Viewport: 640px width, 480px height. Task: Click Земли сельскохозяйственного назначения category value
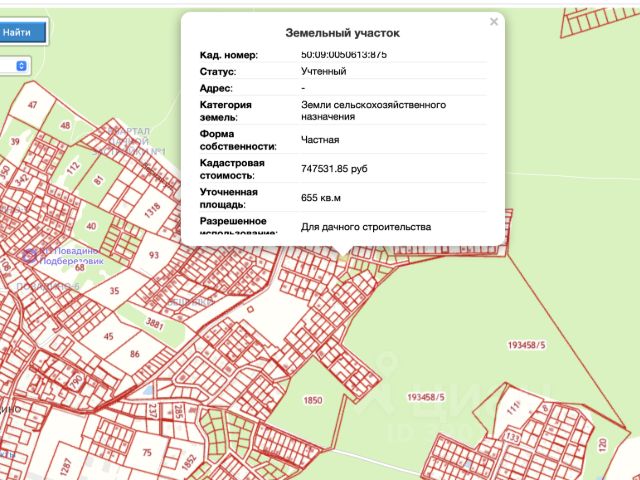(373, 111)
